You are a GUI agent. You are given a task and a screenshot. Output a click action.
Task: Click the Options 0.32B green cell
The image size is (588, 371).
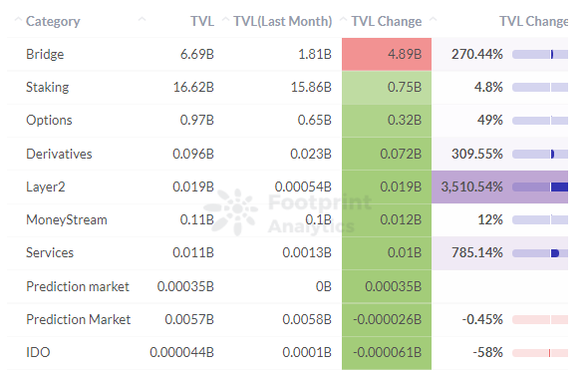pyautogui.click(x=387, y=121)
